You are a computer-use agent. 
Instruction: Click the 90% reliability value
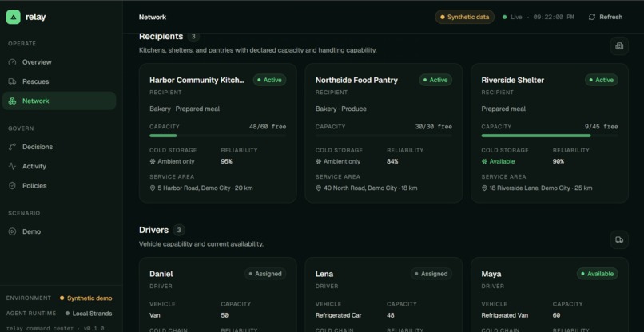point(559,161)
